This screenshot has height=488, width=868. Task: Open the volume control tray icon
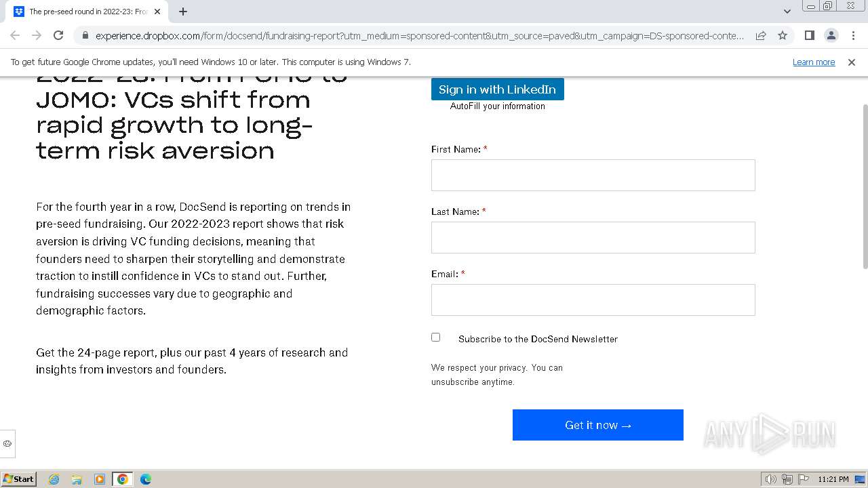click(x=771, y=479)
